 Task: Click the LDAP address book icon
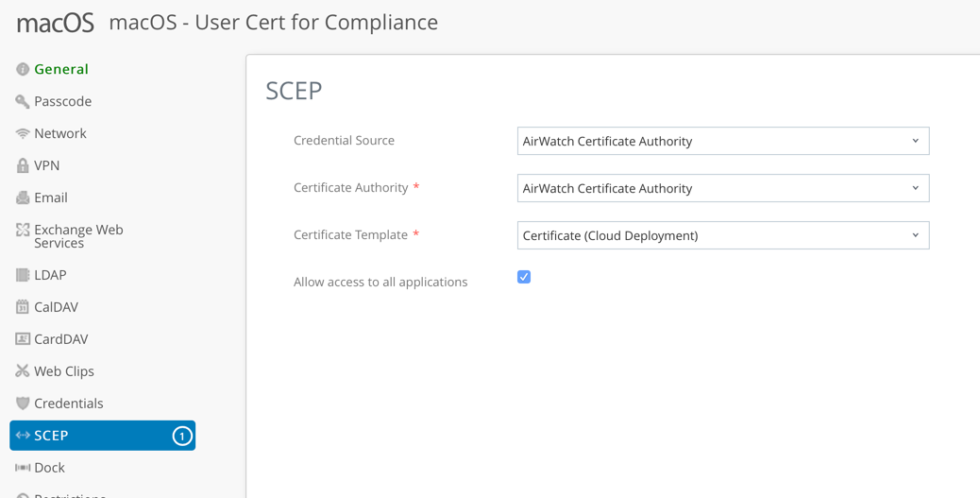tap(23, 275)
